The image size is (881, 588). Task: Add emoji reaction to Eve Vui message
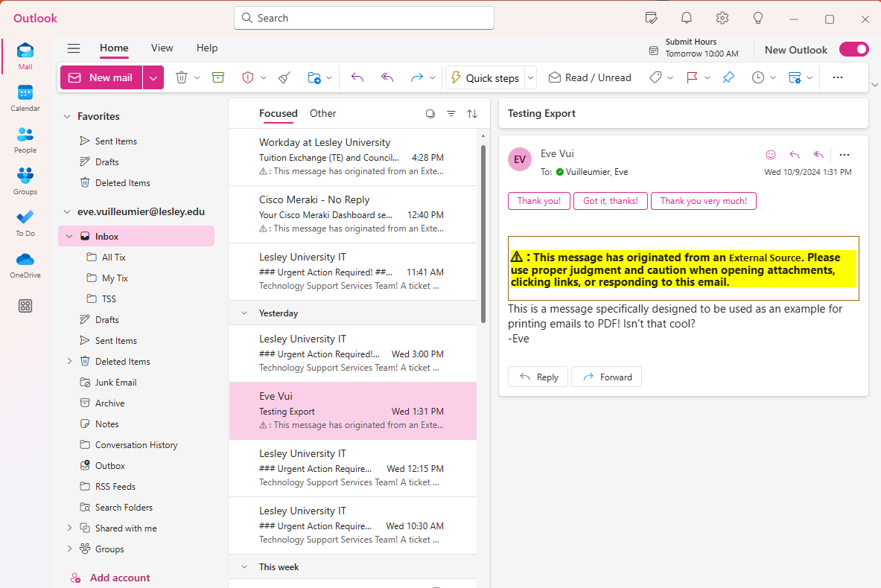pyautogui.click(x=771, y=155)
